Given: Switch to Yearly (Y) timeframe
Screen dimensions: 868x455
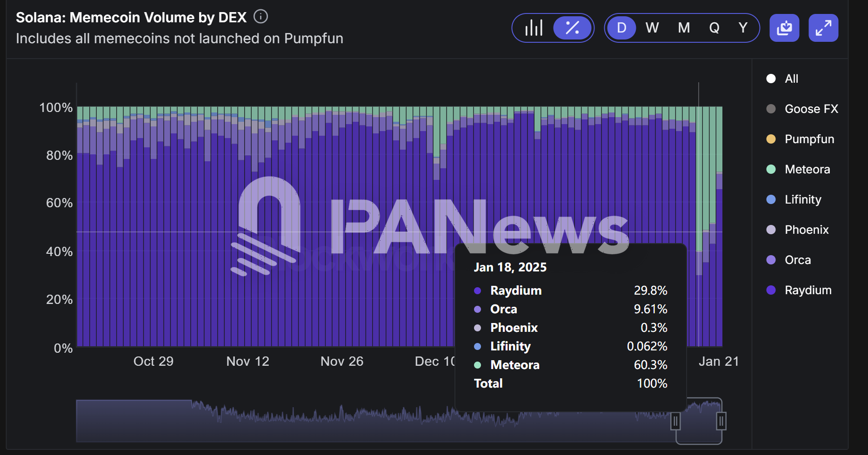Looking at the screenshot, I should [x=743, y=28].
